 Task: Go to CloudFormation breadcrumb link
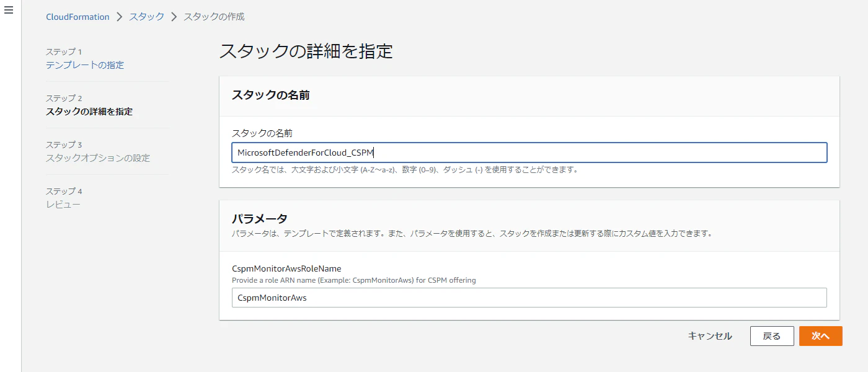point(77,17)
